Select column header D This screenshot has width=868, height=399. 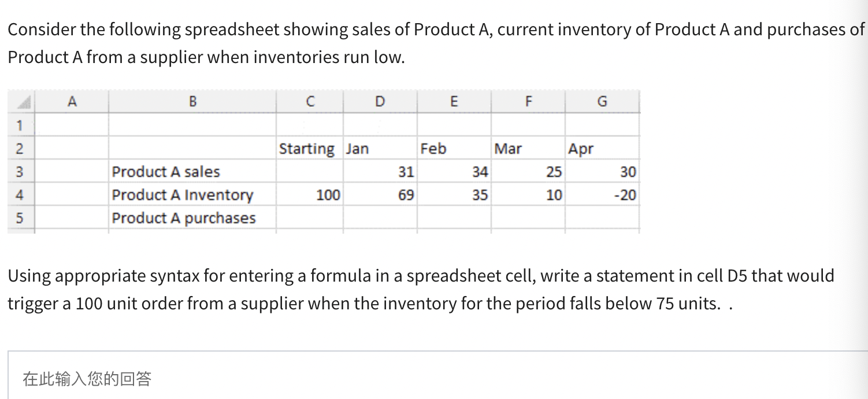(380, 101)
